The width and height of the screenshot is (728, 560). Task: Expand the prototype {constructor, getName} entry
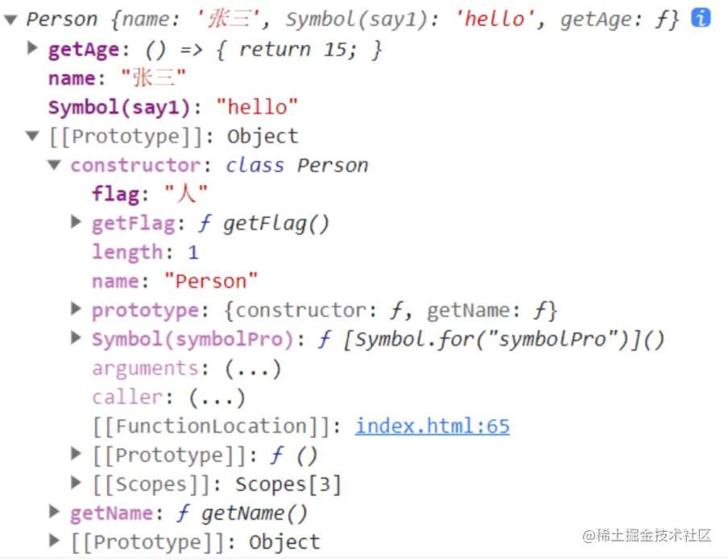pyautogui.click(x=76, y=309)
